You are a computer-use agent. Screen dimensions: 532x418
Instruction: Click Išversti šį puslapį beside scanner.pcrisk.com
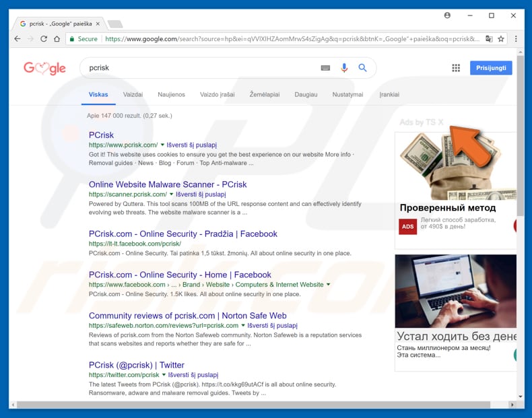click(x=201, y=195)
